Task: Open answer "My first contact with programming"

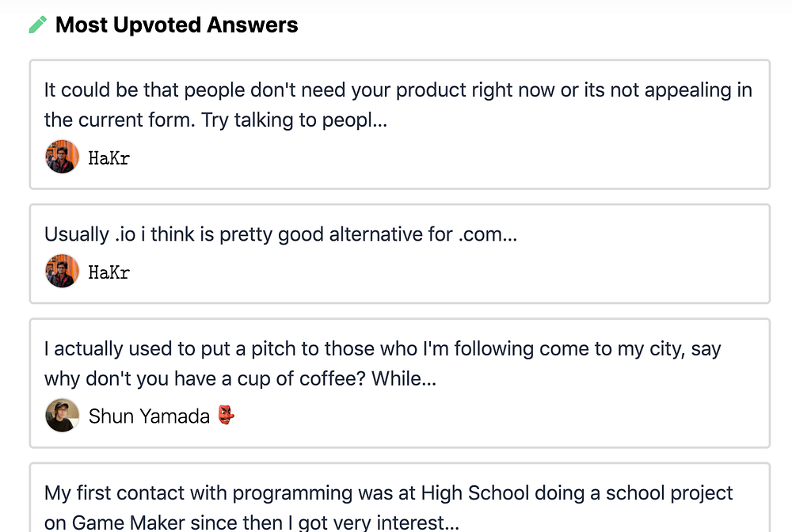Action: [x=388, y=493]
